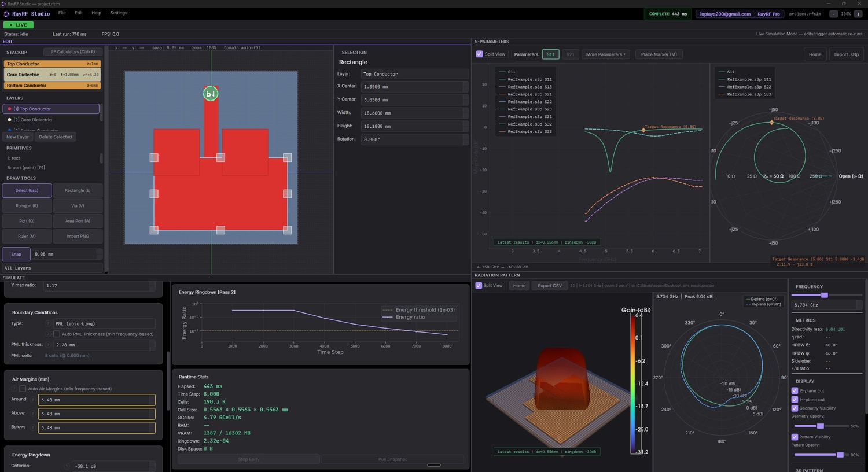The width and height of the screenshot is (868, 472).
Task: Enable the Auto Air Margins checkbox
Action: tap(23, 389)
